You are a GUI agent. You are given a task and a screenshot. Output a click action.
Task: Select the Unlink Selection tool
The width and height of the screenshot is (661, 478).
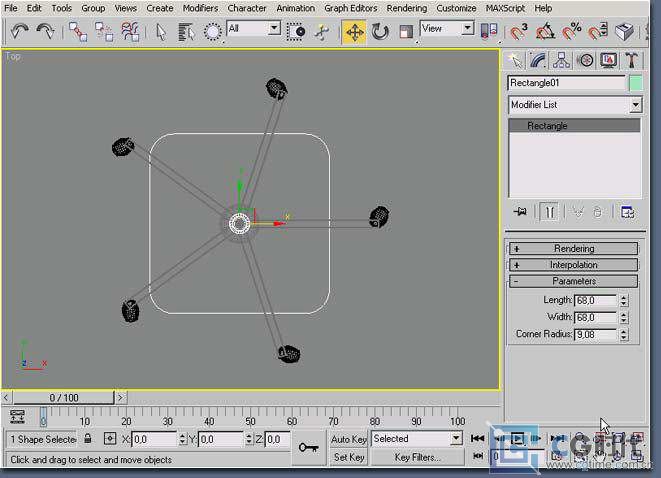[x=104, y=32]
